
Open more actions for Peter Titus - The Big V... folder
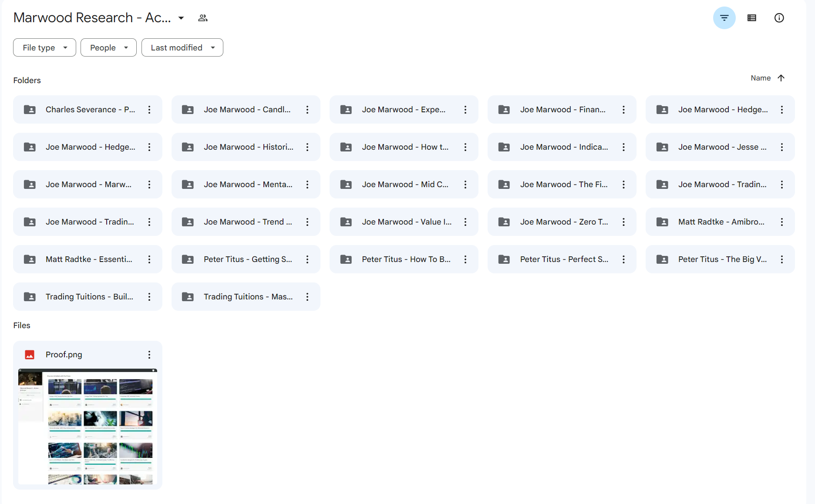(x=782, y=259)
